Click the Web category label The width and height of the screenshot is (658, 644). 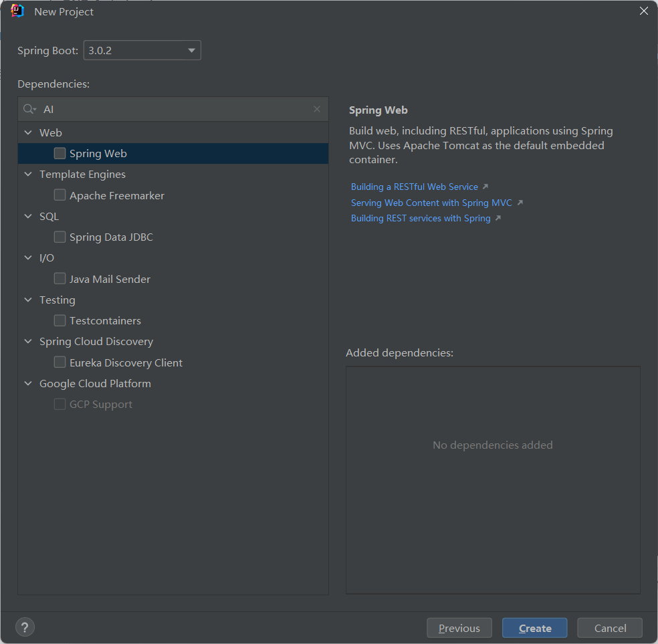tap(51, 132)
